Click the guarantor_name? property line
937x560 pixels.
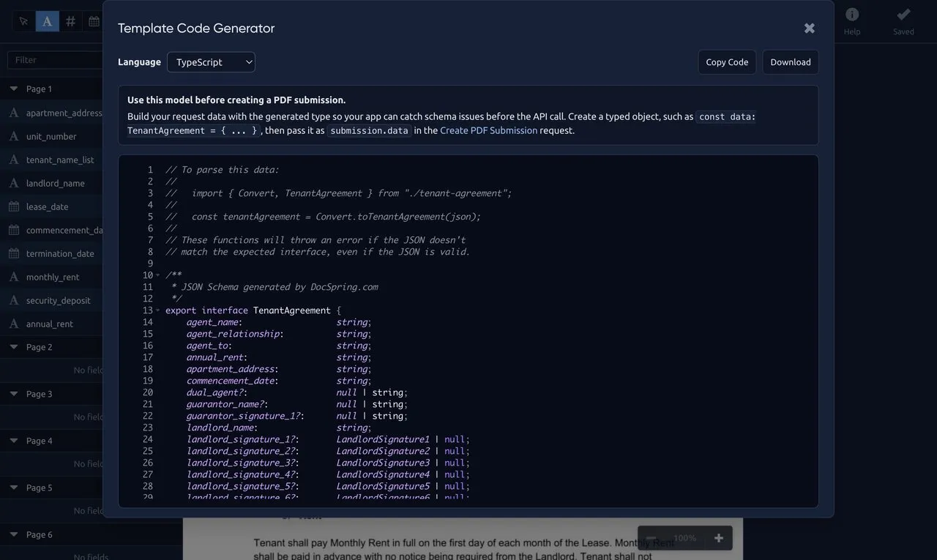[296, 404]
